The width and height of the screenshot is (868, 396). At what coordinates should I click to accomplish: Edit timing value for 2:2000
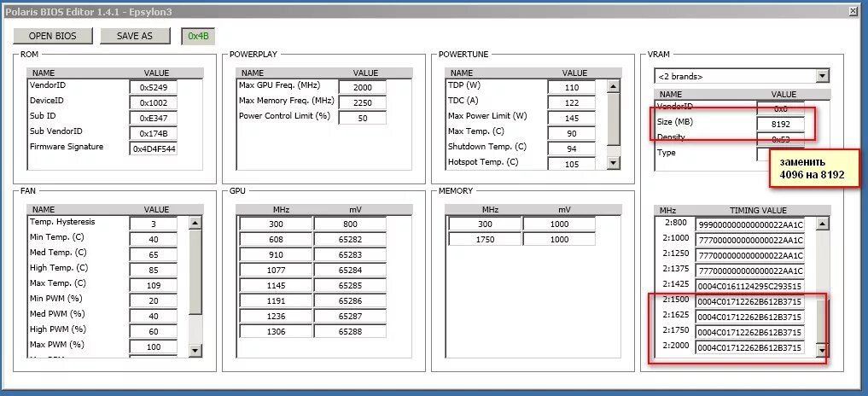pyautogui.click(x=750, y=347)
